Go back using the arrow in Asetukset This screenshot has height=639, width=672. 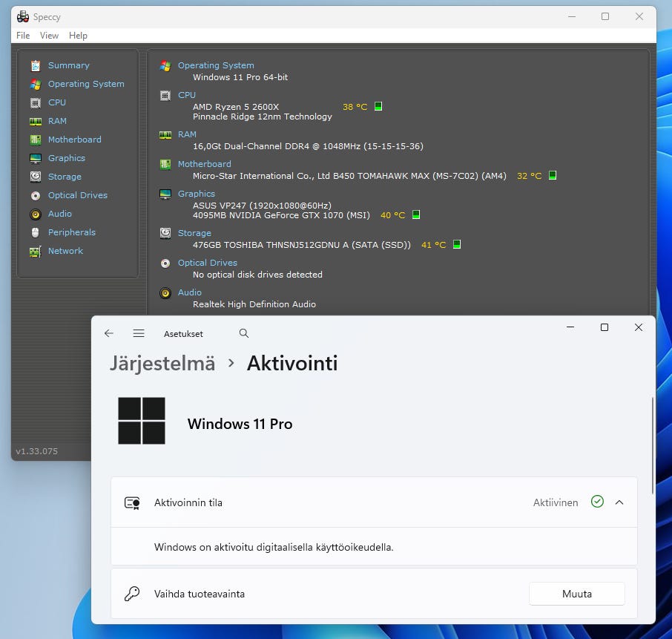(x=109, y=333)
